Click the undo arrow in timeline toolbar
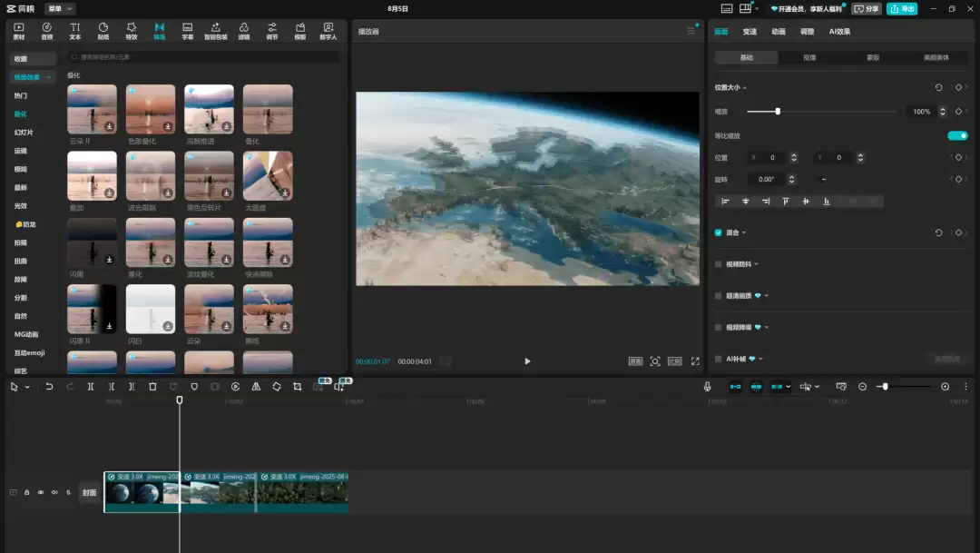The image size is (980, 553). tap(49, 387)
